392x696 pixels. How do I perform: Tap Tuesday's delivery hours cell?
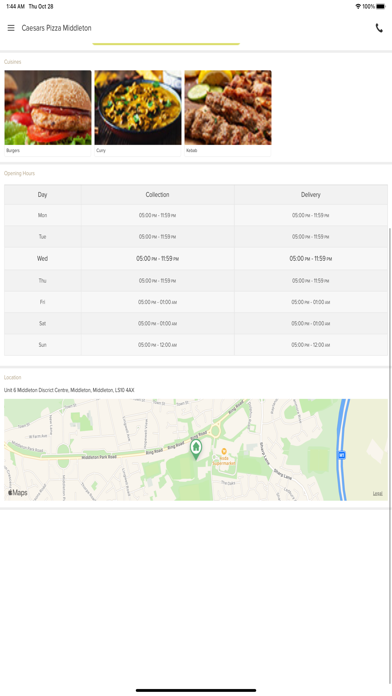311,237
